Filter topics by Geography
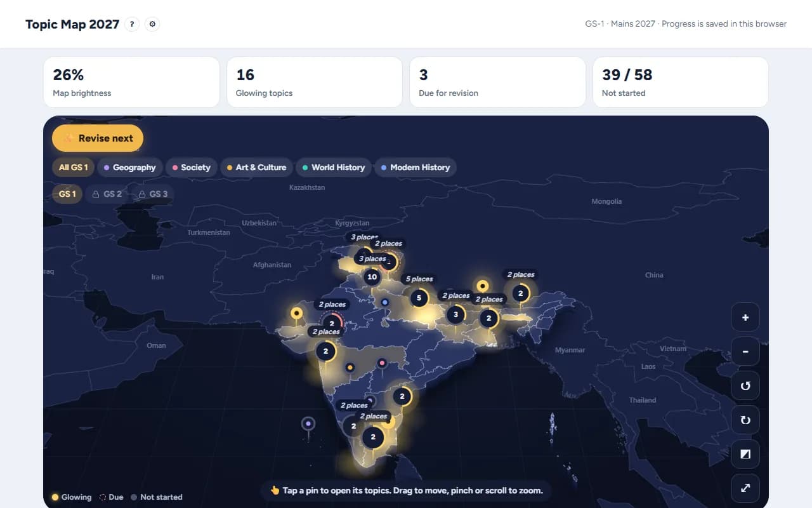Viewport: 812px width, 508px height. [x=129, y=168]
